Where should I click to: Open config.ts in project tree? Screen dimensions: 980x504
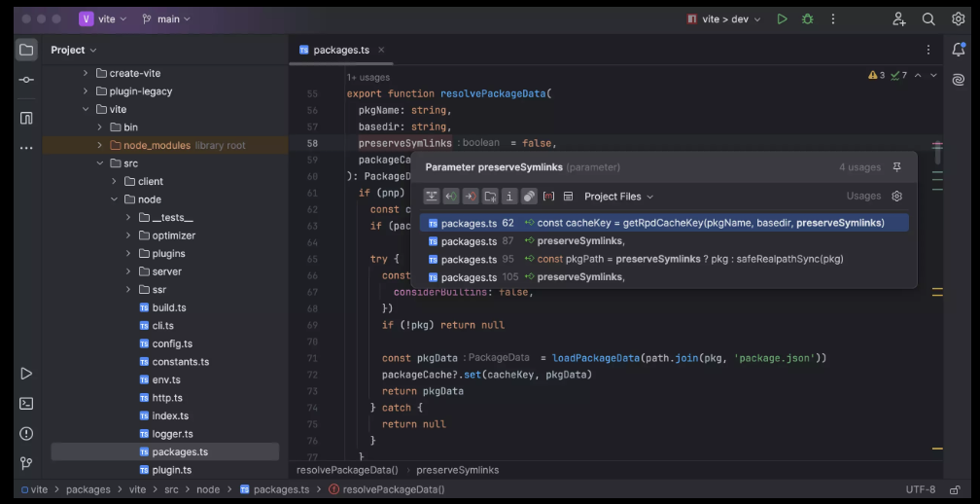point(172,343)
